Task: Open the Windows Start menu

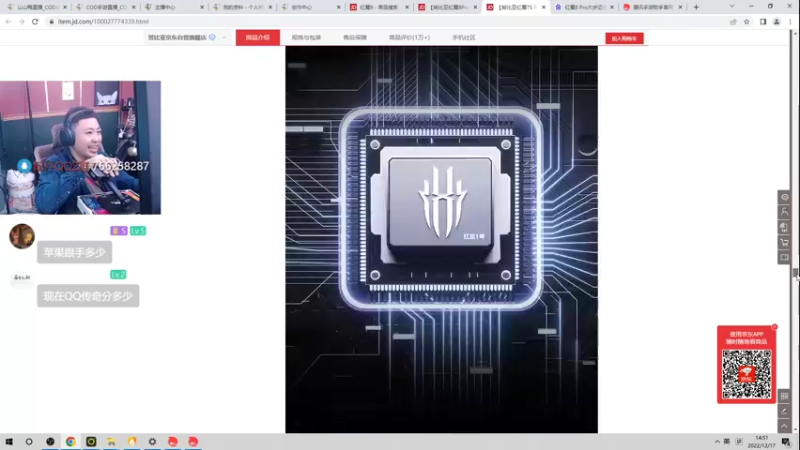Action: [x=9, y=441]
